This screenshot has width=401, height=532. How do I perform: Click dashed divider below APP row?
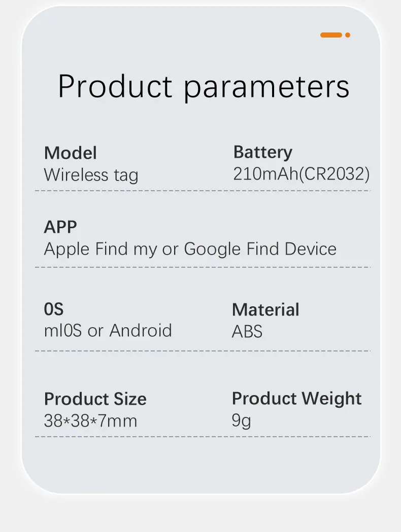click(203, 267)
